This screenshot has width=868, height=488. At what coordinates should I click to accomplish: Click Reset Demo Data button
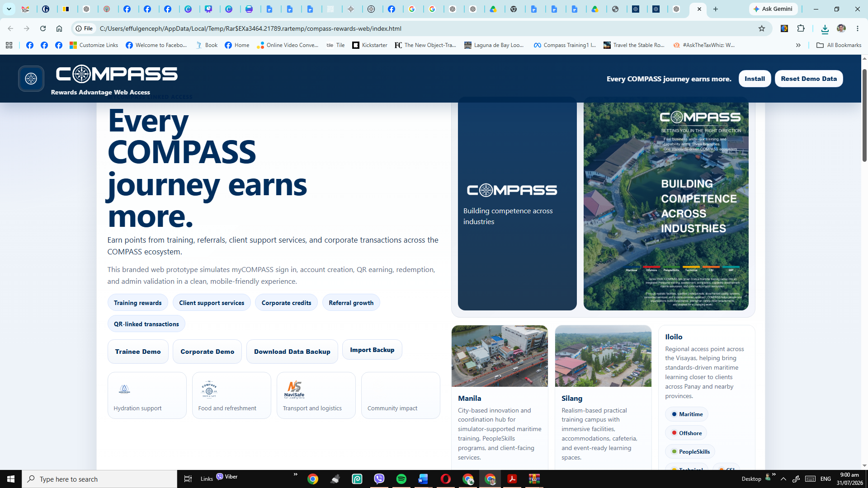pos(809,79)
